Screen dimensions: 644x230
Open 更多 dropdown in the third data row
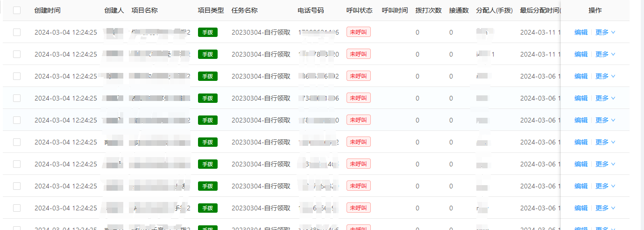pyautogui.click(x=605, y=76)
